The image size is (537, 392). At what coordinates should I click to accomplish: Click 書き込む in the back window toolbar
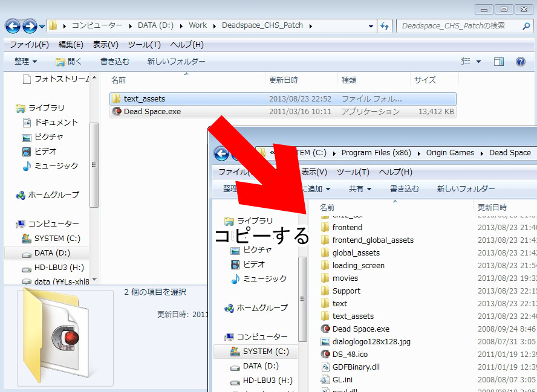[115, 61]
